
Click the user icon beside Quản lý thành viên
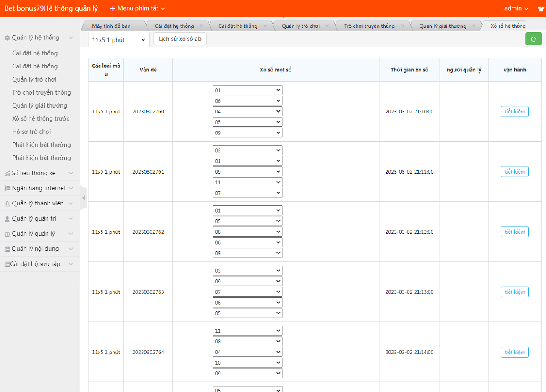point(7,203)
